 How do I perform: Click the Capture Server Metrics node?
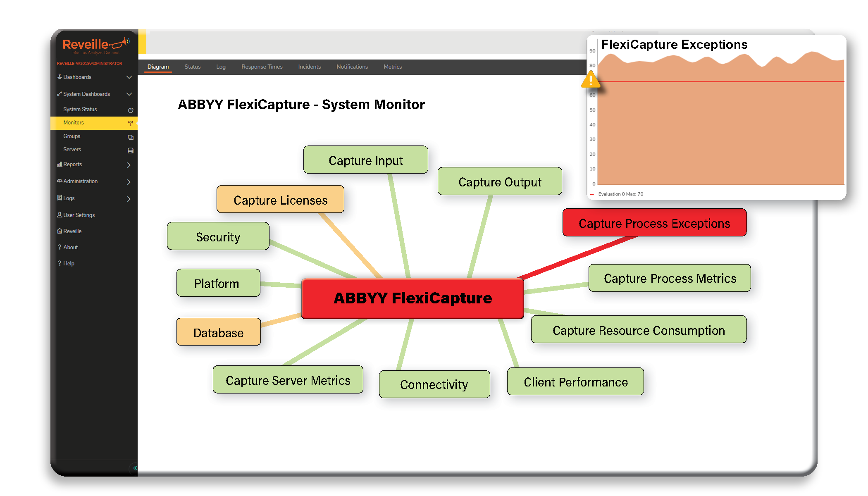point(288,380)
